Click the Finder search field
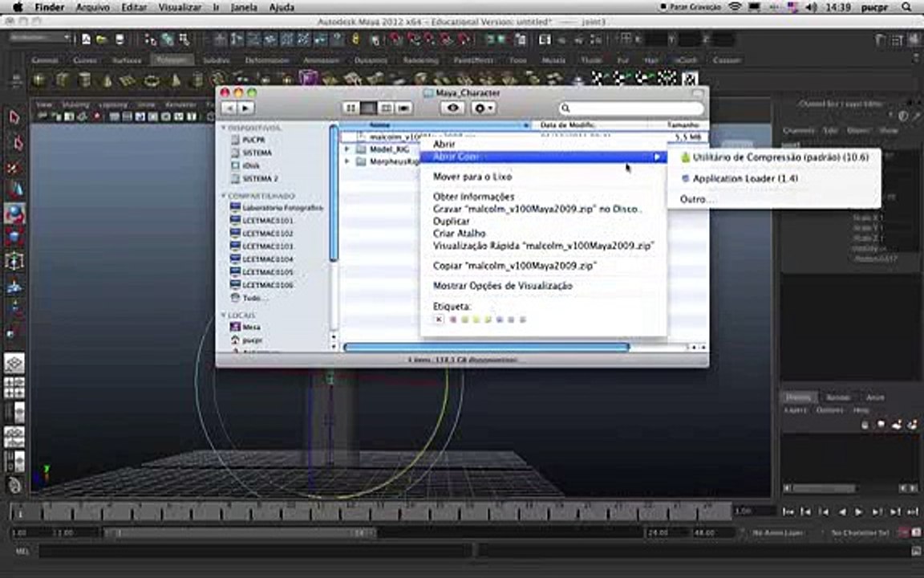This screenshot has height=578, width=924. coord(631,108)
